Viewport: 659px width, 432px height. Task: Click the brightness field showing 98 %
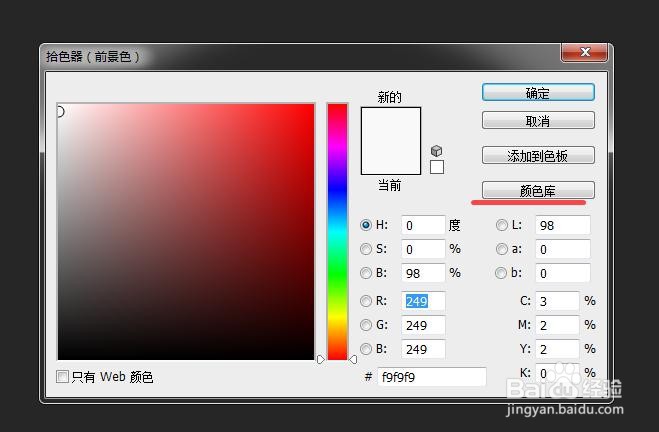pos(423,273)
